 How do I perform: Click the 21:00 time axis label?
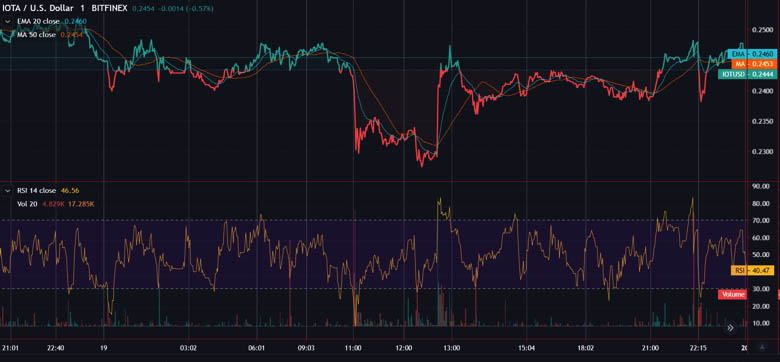650,348
